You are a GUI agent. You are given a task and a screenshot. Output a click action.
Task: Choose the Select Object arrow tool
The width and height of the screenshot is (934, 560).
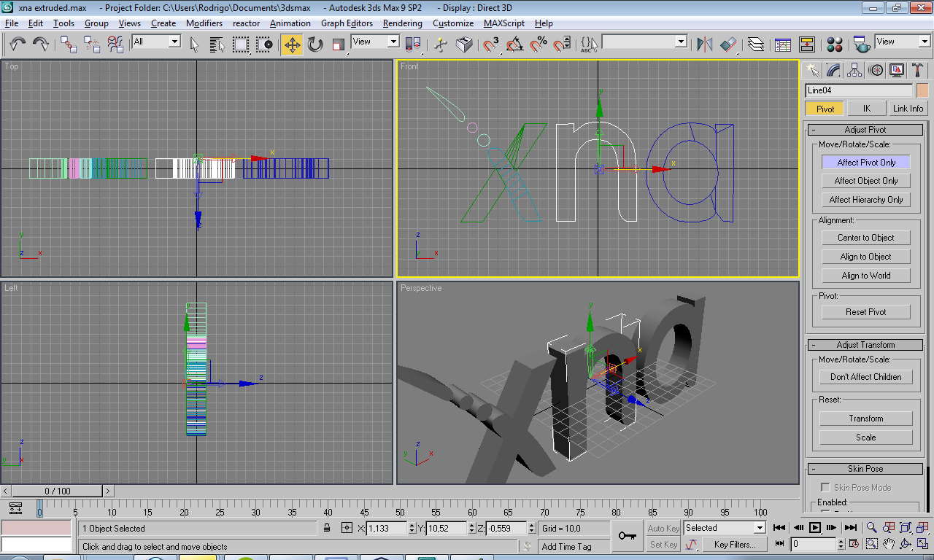click(x=194, y=44)
